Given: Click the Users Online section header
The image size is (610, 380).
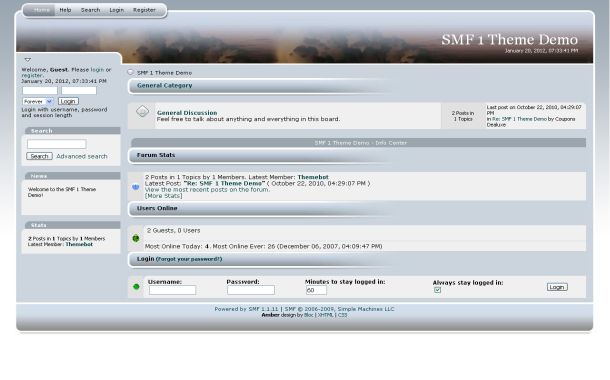Looking at the screenshot, I should click(157, 208).
